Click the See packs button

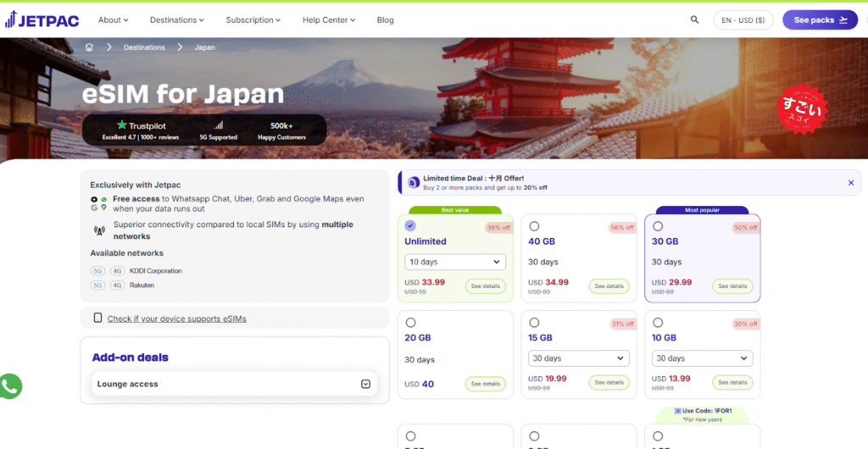click(820, 19)
